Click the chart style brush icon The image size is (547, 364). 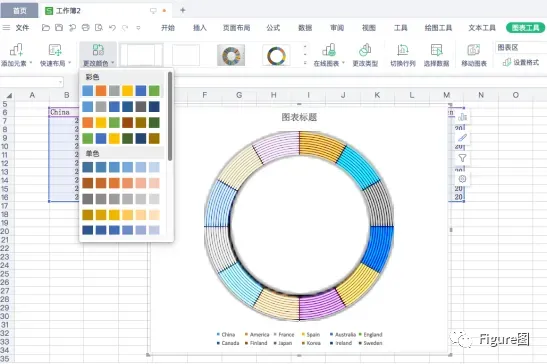pyautogui.click(x=462, y=138)
